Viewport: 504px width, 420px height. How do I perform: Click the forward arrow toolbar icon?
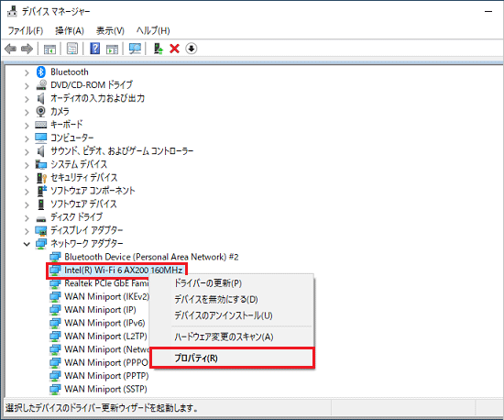click(27, 49)
